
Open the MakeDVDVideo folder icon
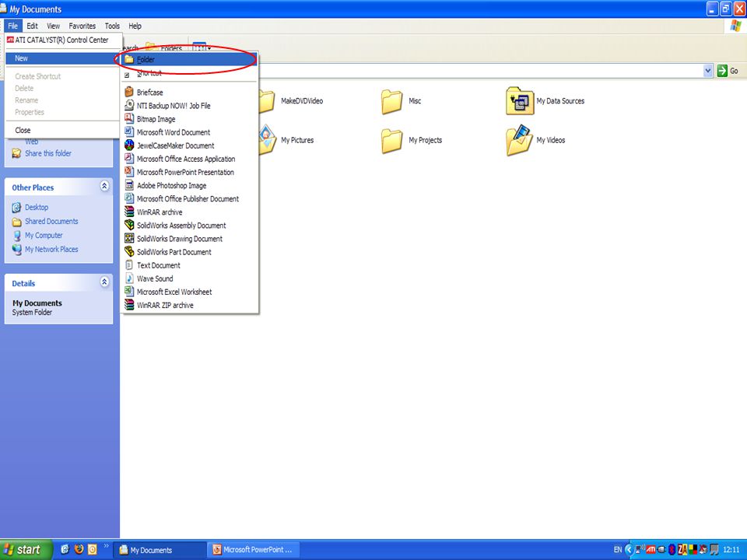tap(267, 101)
